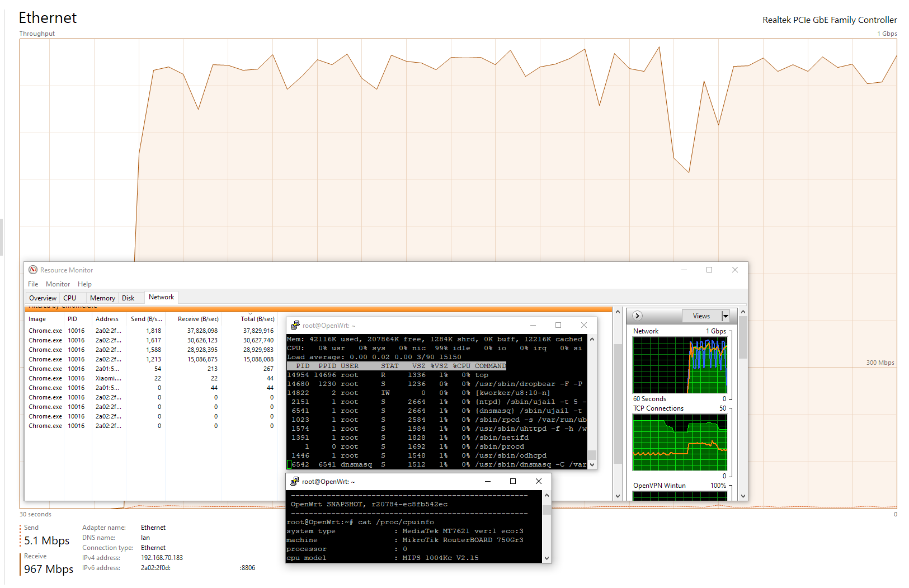Image resolution: width=909 pixels, height=588 pixels.
Task: Click the Resource Monitor list scroll-down arrow
Action: [618, 496]
